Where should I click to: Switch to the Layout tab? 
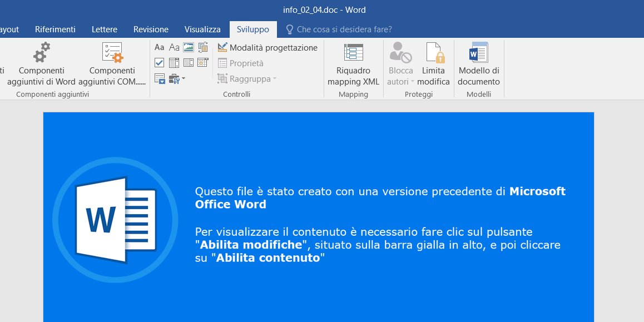pyautogui.click(x=9, y=29)
